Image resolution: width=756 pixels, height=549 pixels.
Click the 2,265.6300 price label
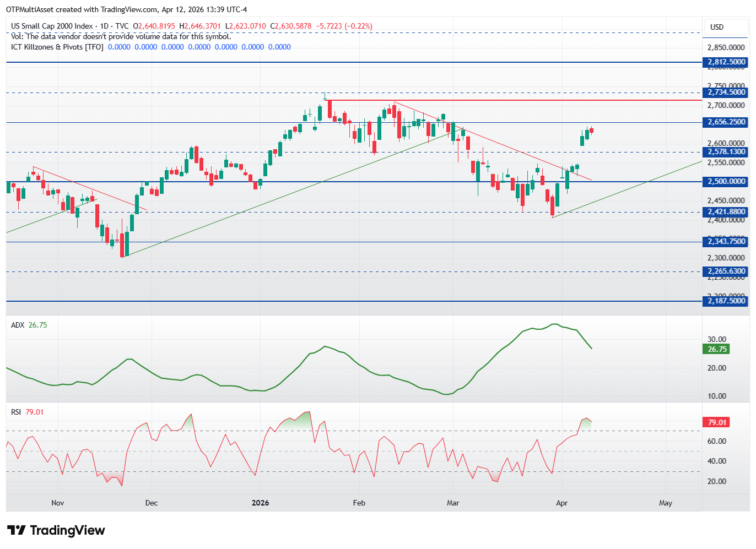click(726, 271)
